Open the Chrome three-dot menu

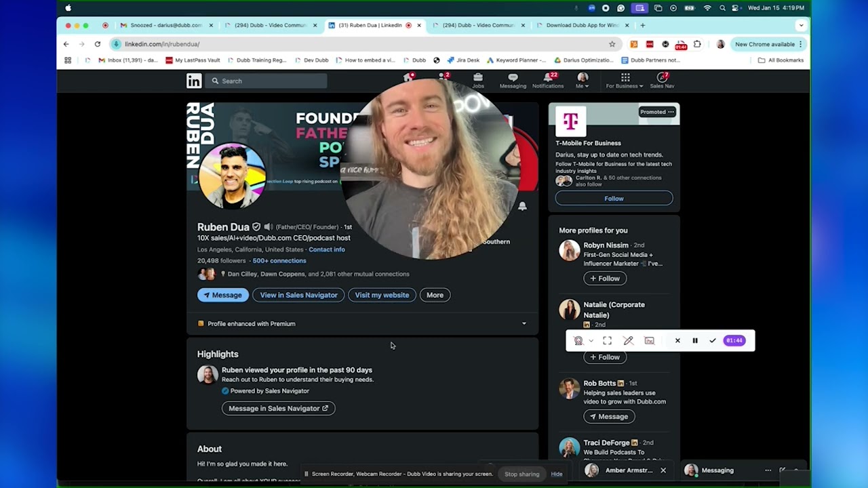tap(801, 44)
